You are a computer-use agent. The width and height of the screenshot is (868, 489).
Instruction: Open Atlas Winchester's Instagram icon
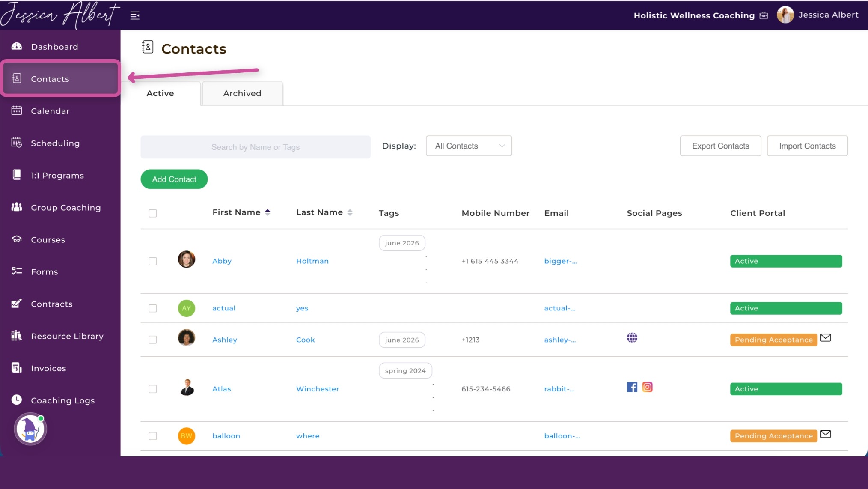click(x=647, y=387)
